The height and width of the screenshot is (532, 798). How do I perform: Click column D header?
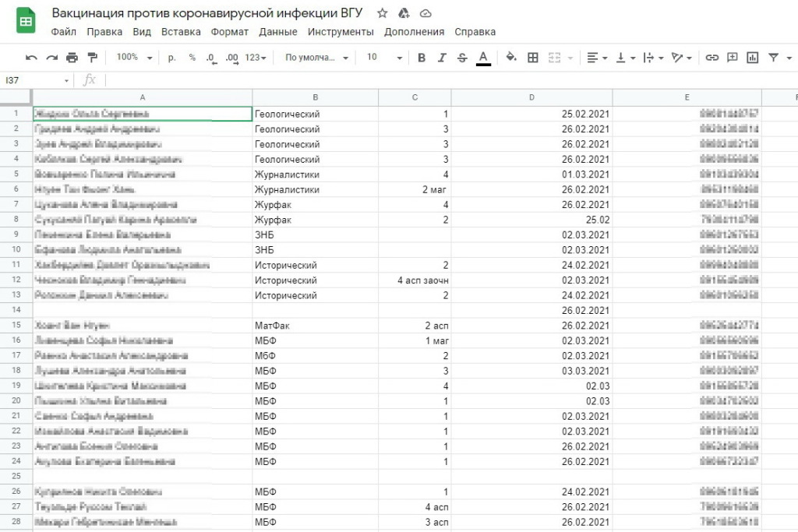pos(531,97)
